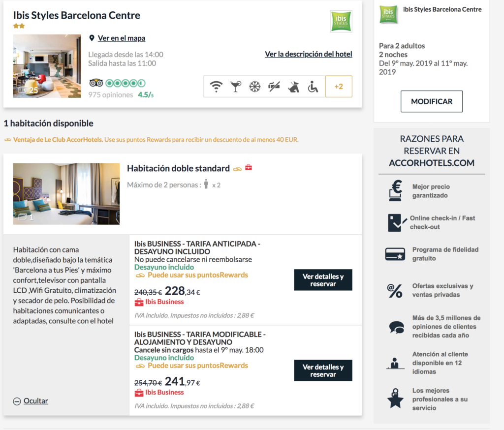Collapse room details with Ocultar
This screenshot has width=504, height=430.
click(35, 401)
